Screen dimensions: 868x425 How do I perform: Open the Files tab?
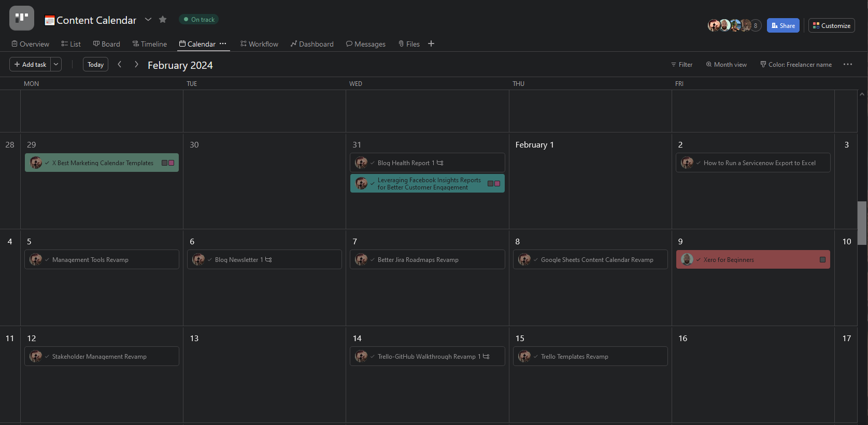point(409,44)
